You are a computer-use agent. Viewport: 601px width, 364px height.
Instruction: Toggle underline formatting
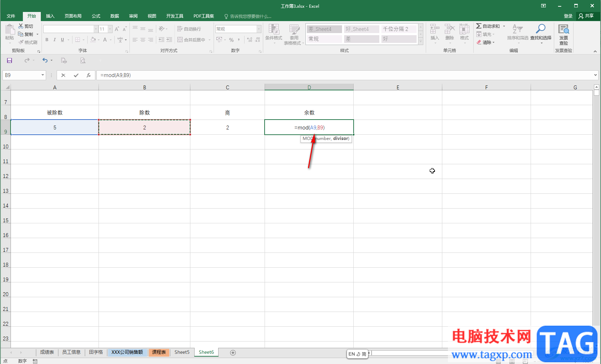(x=62, y=40)
